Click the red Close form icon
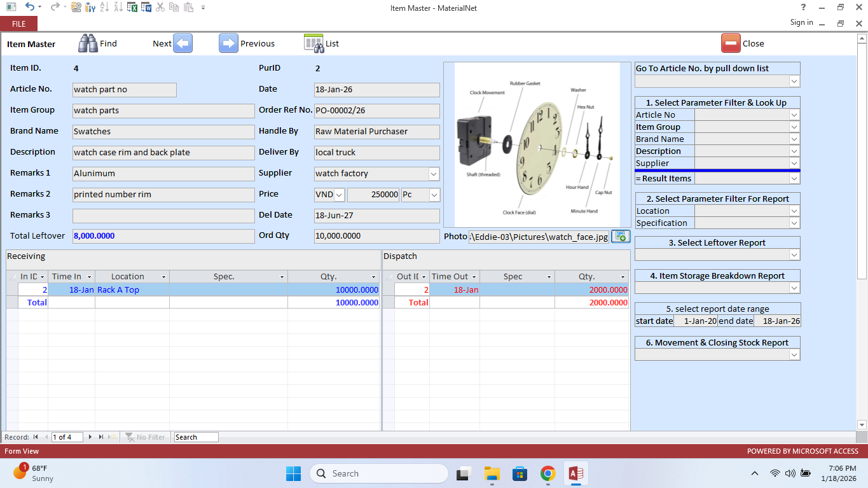The image size is (868, 488). pos(731,43)
